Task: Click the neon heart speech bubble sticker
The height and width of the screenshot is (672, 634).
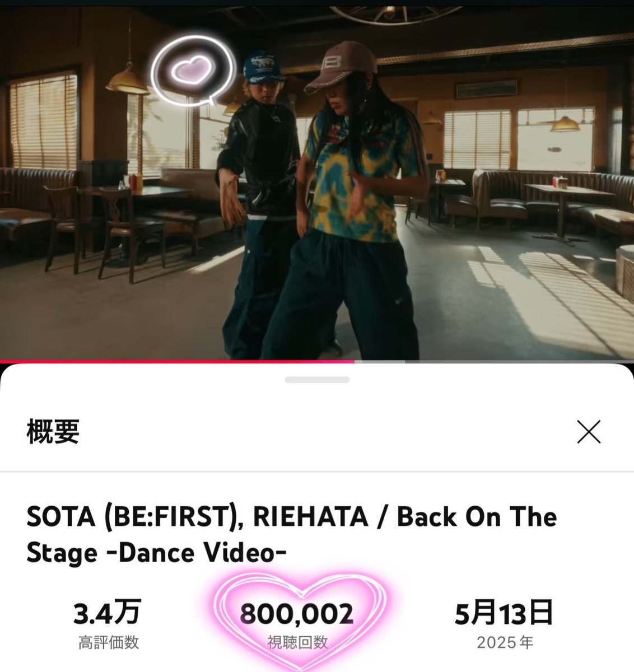Action: (x=193, y=70)
